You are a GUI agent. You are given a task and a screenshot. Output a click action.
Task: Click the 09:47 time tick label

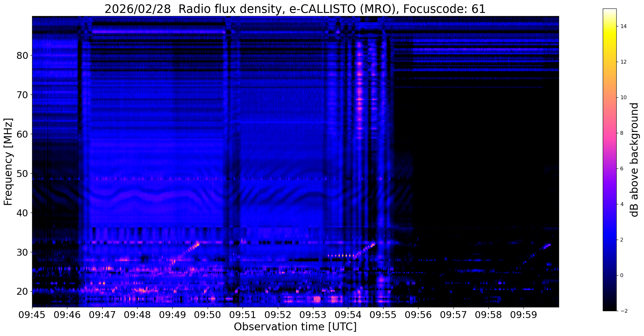click(102, 315)
